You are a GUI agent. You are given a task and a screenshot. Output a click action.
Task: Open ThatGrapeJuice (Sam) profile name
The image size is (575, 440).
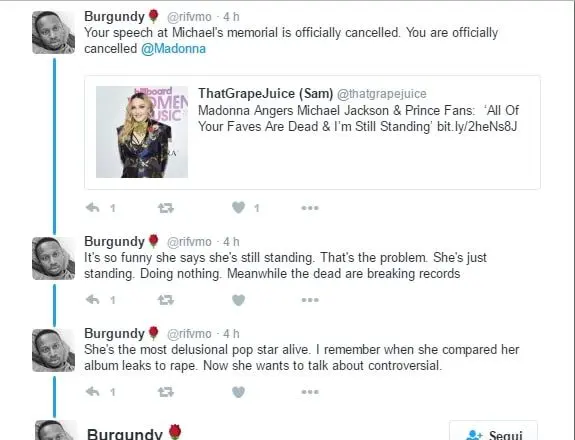[265, 94]
